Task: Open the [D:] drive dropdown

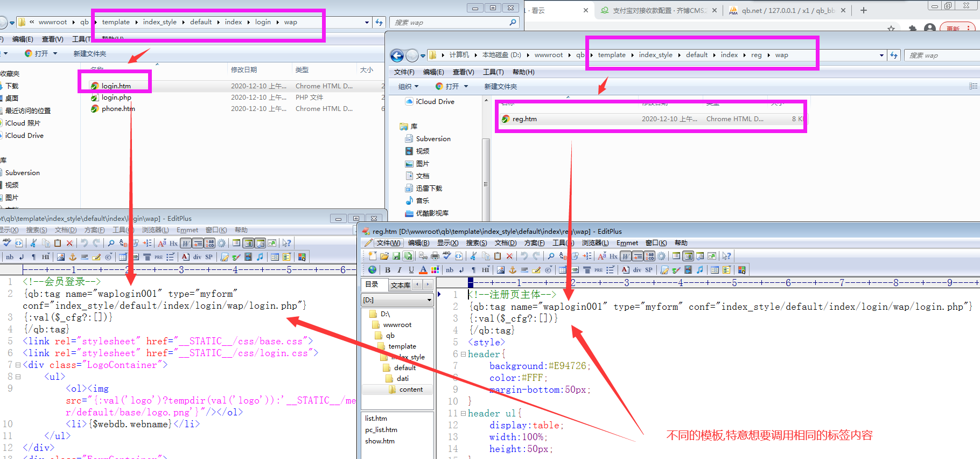Action: tap(429, 300)
